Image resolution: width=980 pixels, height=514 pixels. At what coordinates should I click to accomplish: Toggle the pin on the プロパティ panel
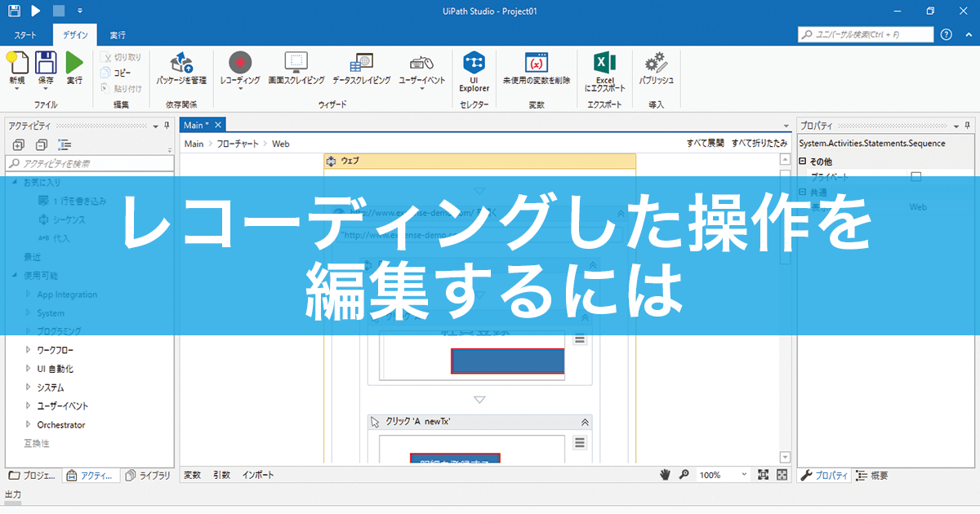(x=968, y=125)
